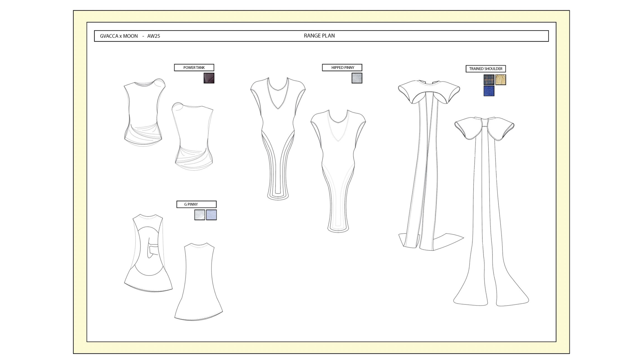The width and height of the screenshot is (644, 361).
Task: Click the TRAINED SHOULDER label box
Action: (486, 69)
